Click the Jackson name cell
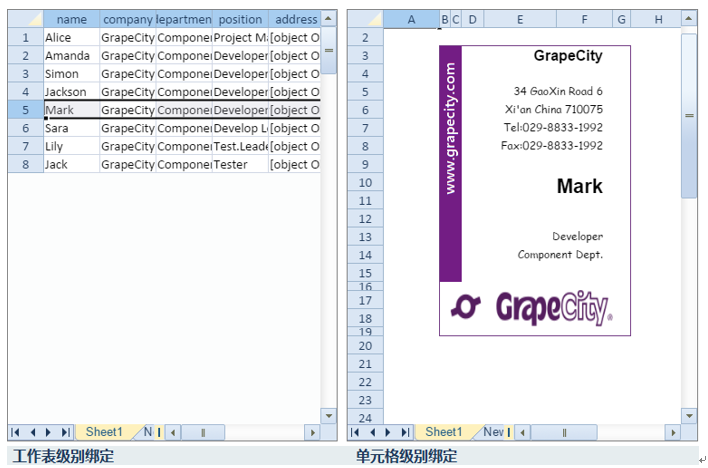The width and height of the screenshot is (708, 468). click(71, 91)
